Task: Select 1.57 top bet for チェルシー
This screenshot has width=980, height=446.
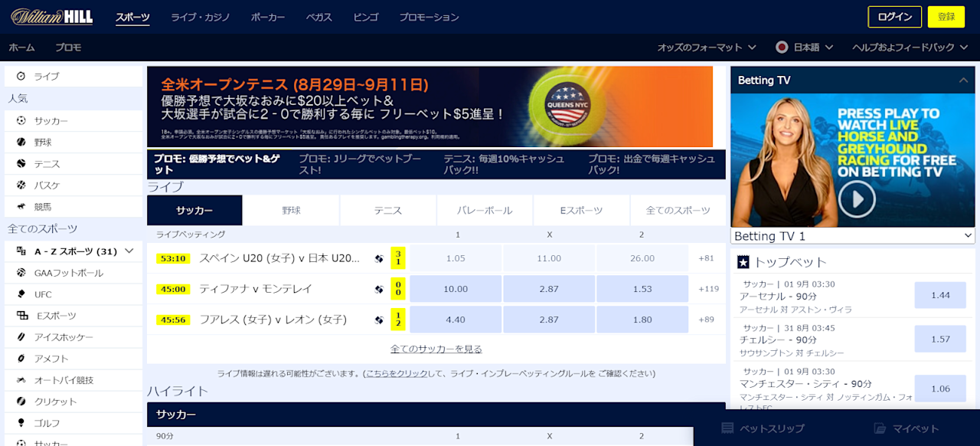Action: pos(940,339)
